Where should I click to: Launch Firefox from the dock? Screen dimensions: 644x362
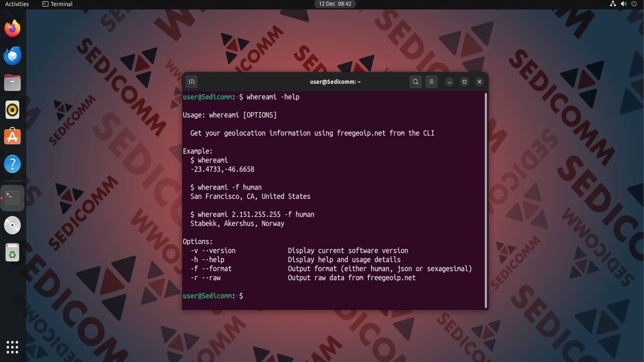(x=12, y=28)
